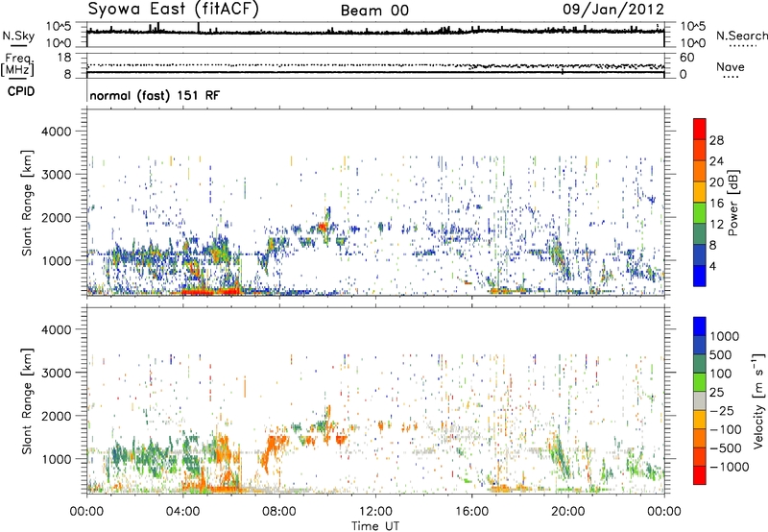Click the '60' tick on Nave axis

(686, 58)
